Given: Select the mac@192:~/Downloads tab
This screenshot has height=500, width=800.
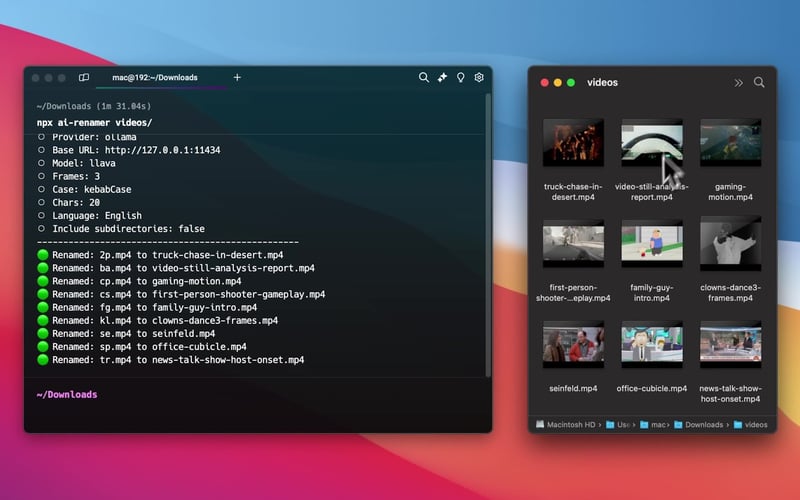Looking at the screenshot, I should click(155, 78).
